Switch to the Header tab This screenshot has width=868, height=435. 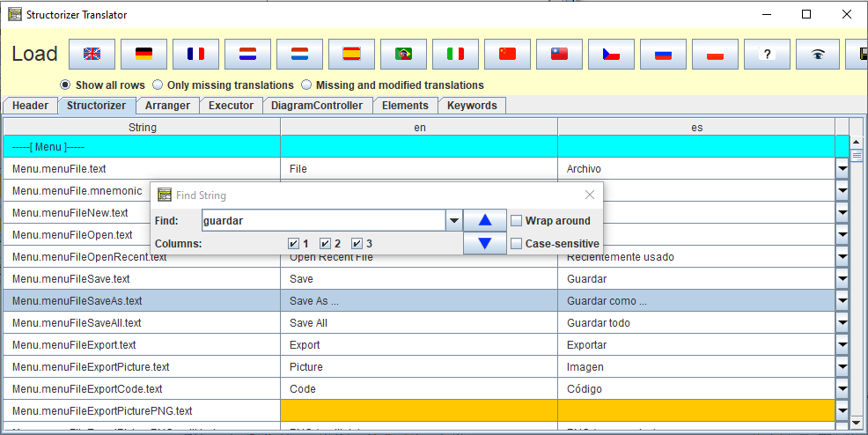tap(31, 106)
